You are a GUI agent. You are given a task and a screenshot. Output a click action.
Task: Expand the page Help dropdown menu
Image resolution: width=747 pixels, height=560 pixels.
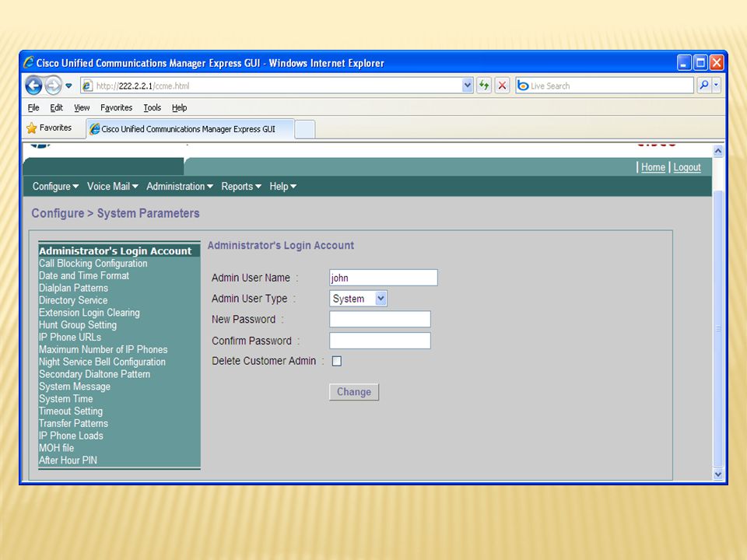pos(283,186)
